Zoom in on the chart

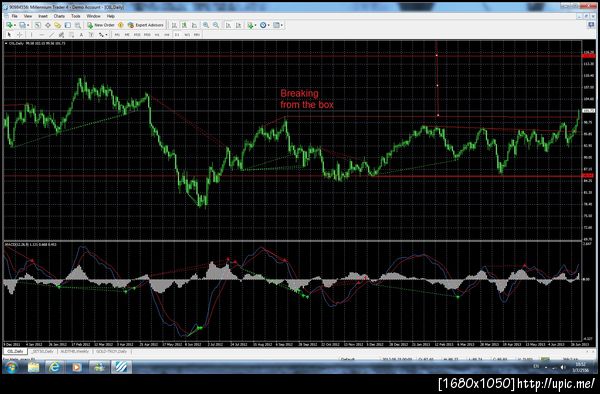pyautogui.click(x=206, y=25)
